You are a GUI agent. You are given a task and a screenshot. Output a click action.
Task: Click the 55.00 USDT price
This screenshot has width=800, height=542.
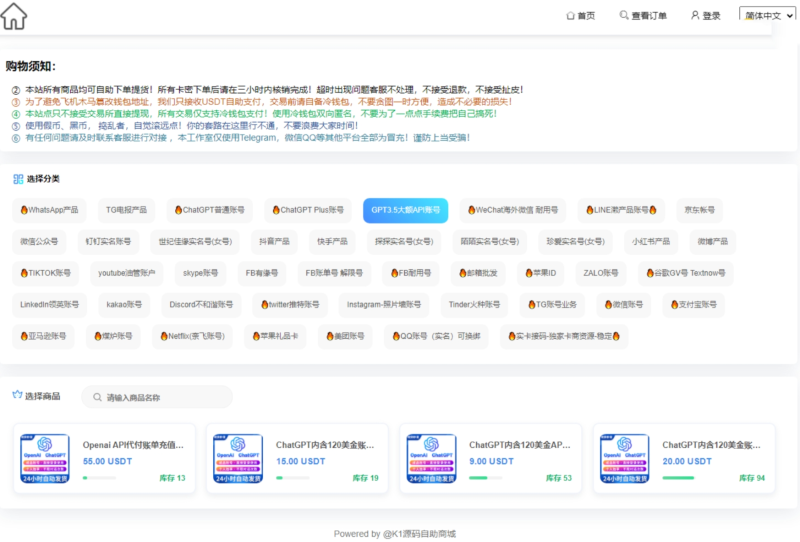pyautogui.click(x=108, y=461)
